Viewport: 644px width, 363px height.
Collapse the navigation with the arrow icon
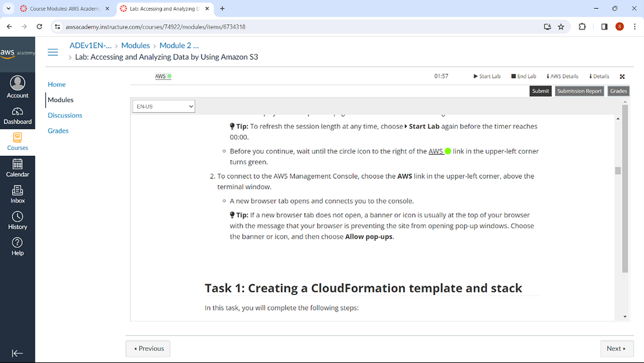[x=18, y=353]
